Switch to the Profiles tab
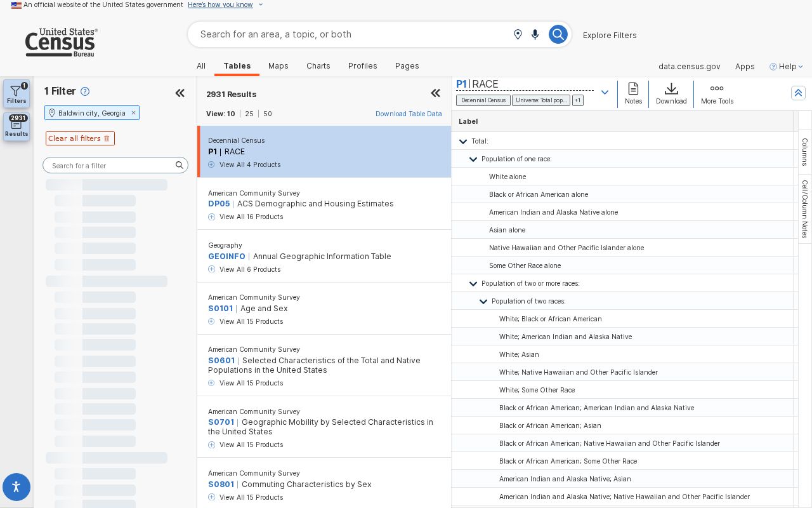Viewport: 812px width, 508px height. pyautogui.click(x=363, y=66)
